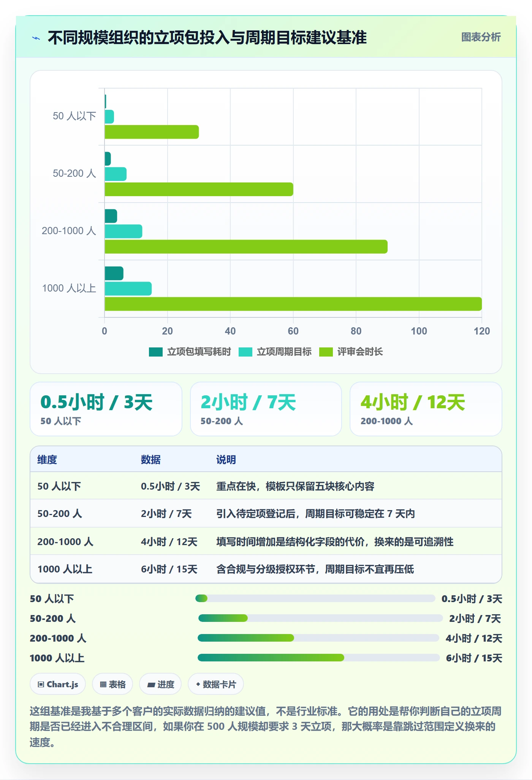Select the 数据卡片 tag chip
Viewport: 532px width, 780px height.
[216, 684]
